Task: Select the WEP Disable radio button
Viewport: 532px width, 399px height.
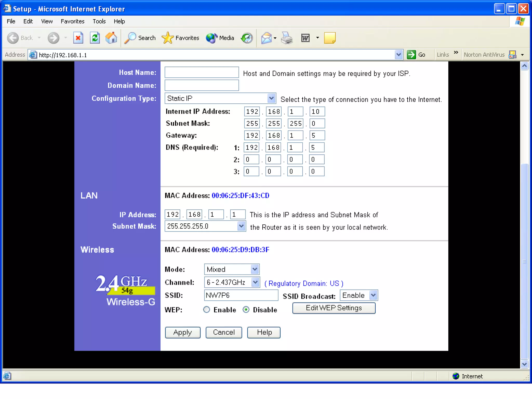Action: pos(246,310)
